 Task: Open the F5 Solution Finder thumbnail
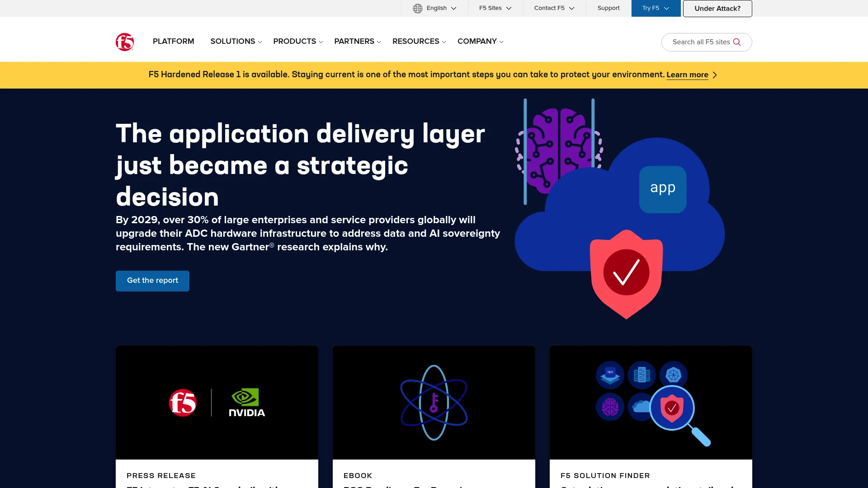coord(651,403)
